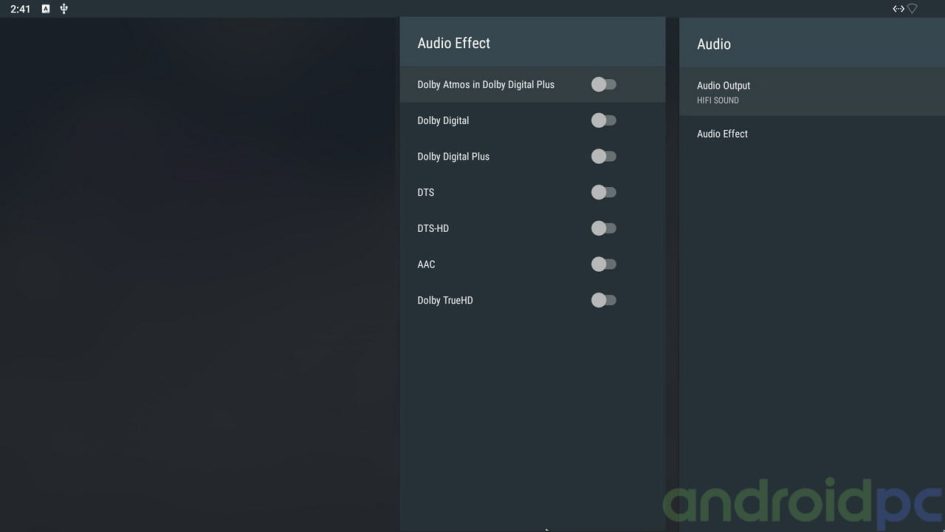Image resolution: width=945 pixels, height=532 pixels.
Task: Turn on Dolby Digital Plus switch
Action: 603,157
